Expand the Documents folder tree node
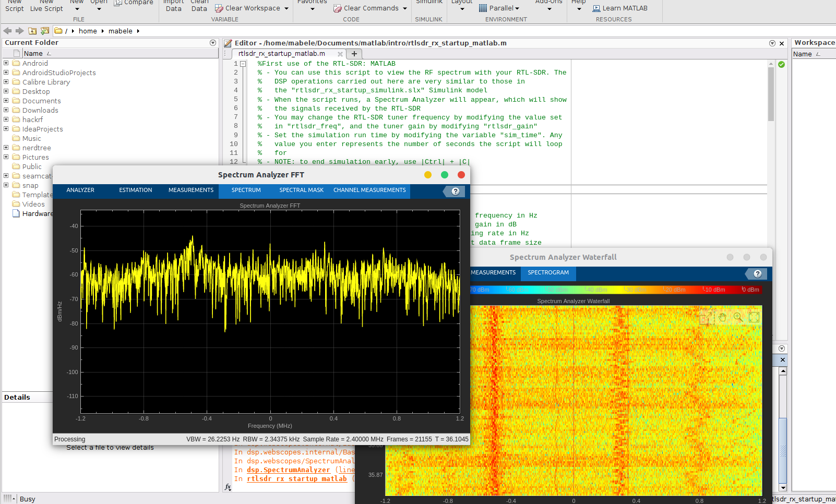The height and width of the screenshot is (504, 836). click(6, 101)
